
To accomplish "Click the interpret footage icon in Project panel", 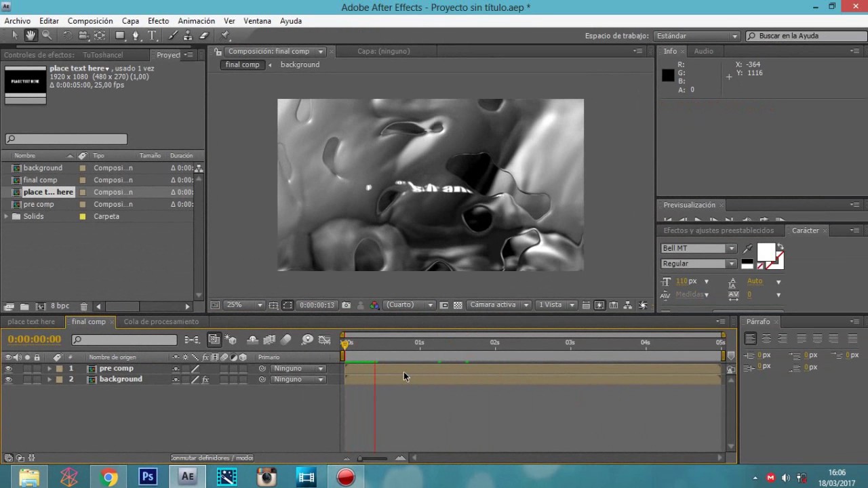I will (9, 306).
